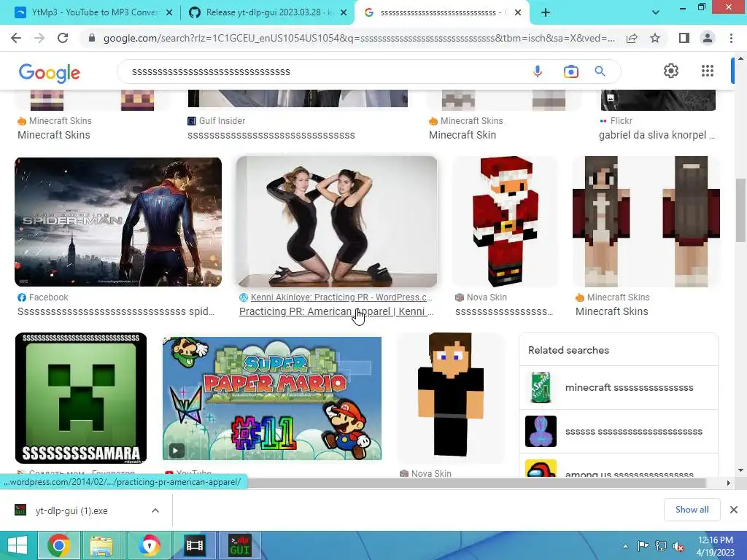
Task: Open the tab search chevron
Action: tap(656, 12)
